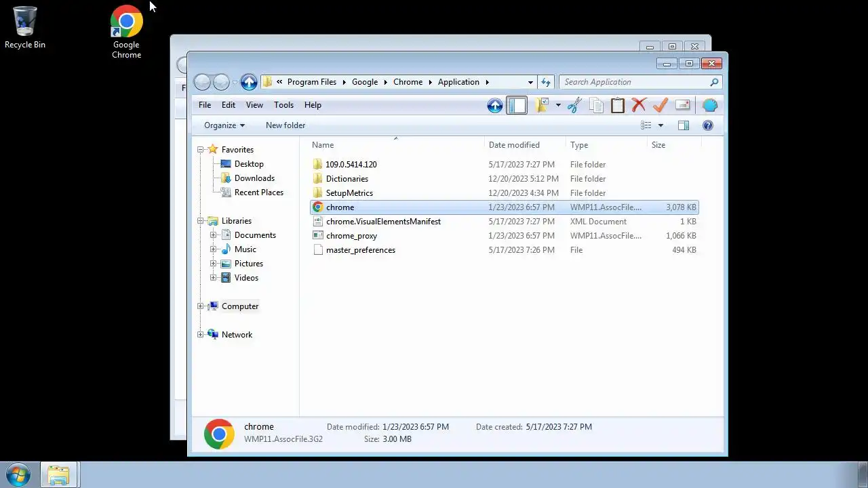Screen dimensions: 868x488
Task: Select Recent Places under Favorites
Action: click(259, 192)
